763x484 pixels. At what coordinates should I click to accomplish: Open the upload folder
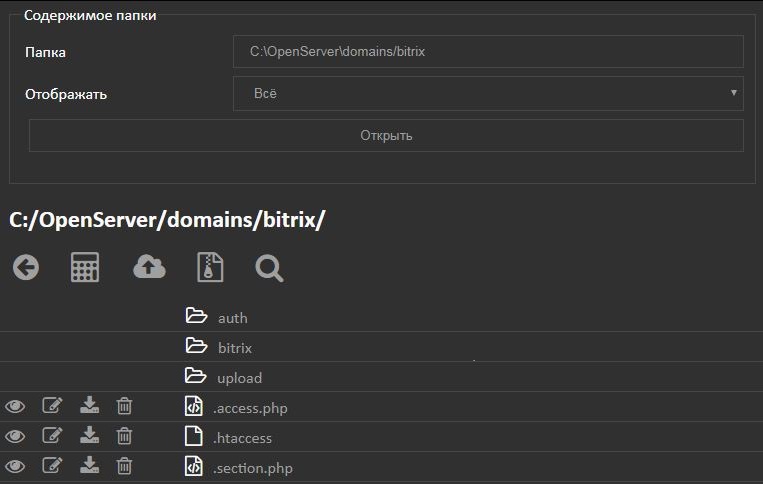point(239,378)
